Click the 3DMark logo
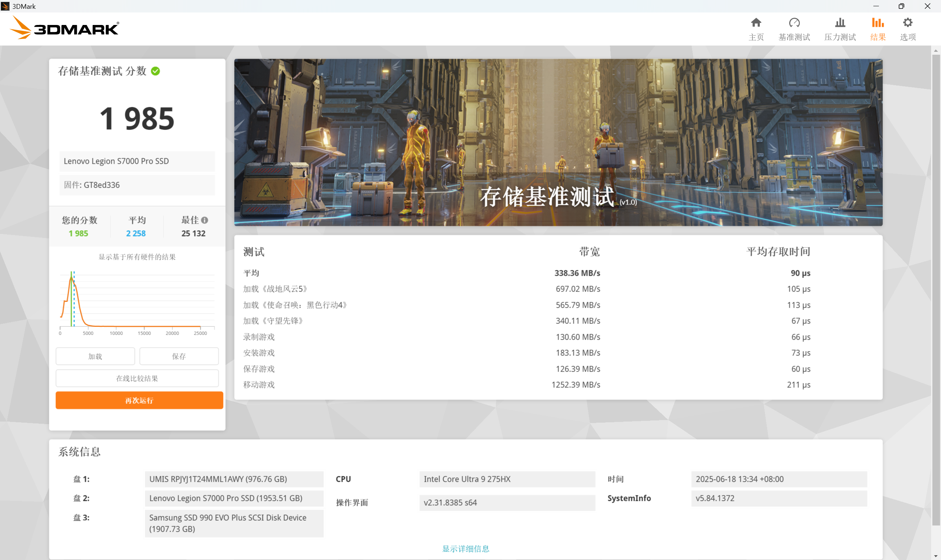941x560 pixels. tap(64, 28)
